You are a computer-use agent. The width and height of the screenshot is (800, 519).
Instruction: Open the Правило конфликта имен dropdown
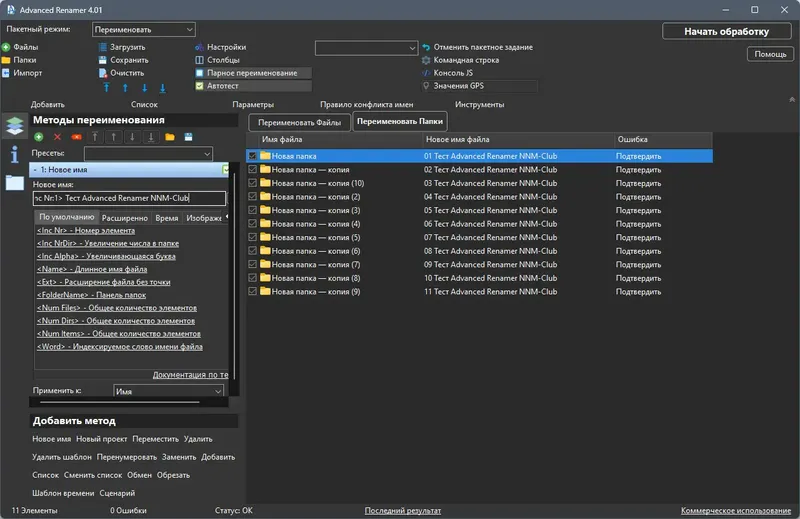point(366,48)
